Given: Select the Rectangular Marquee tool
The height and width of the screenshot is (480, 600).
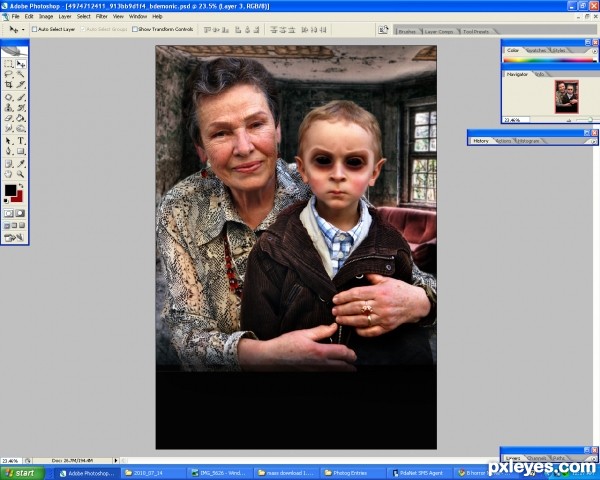Looking at the screenshot, I should (9, 64).
